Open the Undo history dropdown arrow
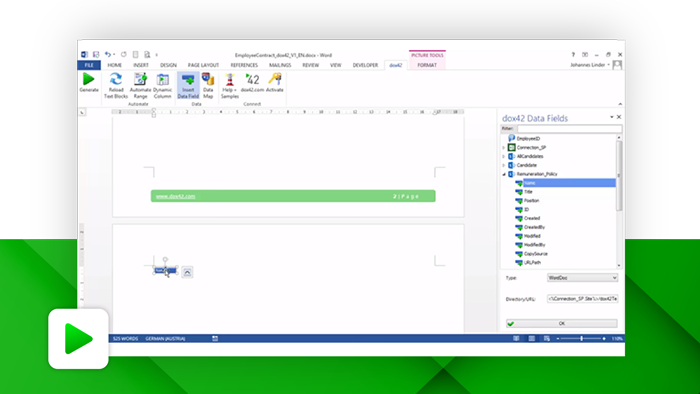This screenshot has width=700, height=394. [114, 54]
